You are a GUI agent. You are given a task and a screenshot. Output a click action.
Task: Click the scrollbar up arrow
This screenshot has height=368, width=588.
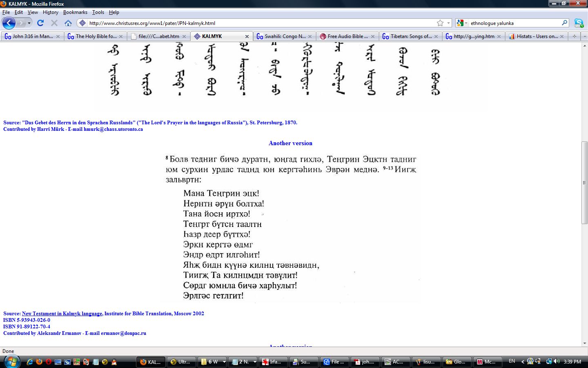click(584, 45)
